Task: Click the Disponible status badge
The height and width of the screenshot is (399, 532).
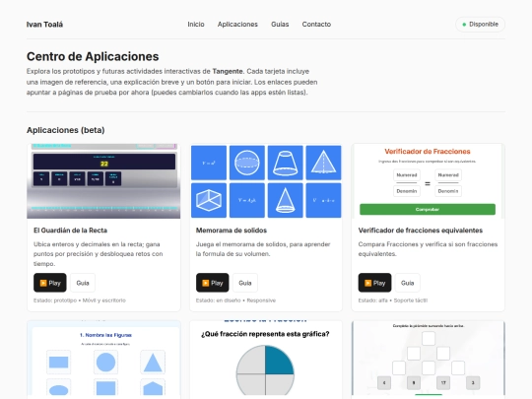Action: click(480, 25)
